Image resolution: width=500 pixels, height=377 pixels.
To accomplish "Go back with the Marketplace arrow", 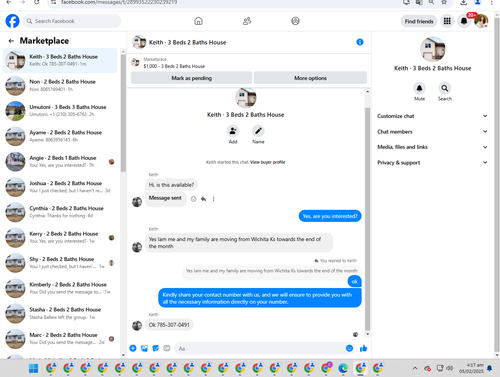I will pyautogui.click(x=11, y=41).
